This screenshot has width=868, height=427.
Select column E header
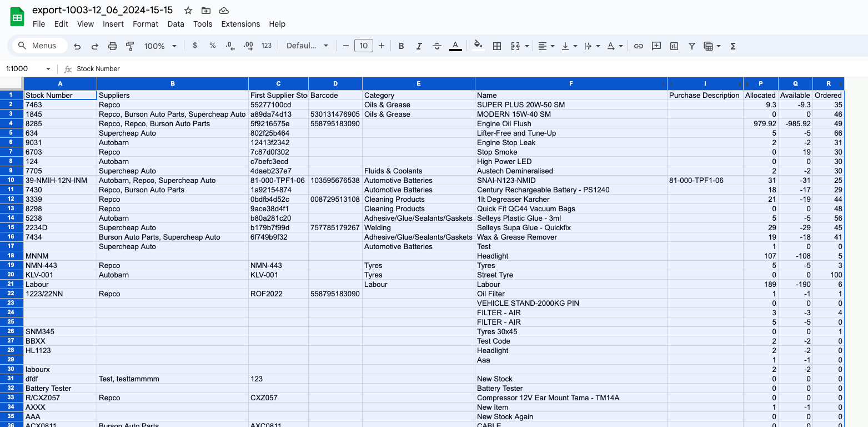tap(419, 84)
